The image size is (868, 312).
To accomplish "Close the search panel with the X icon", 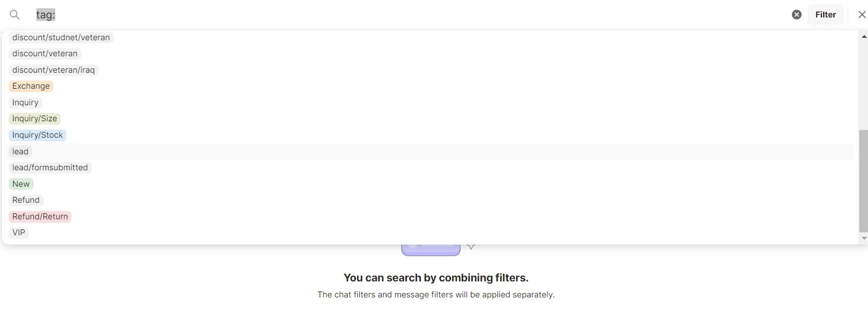I will (861, 15).
